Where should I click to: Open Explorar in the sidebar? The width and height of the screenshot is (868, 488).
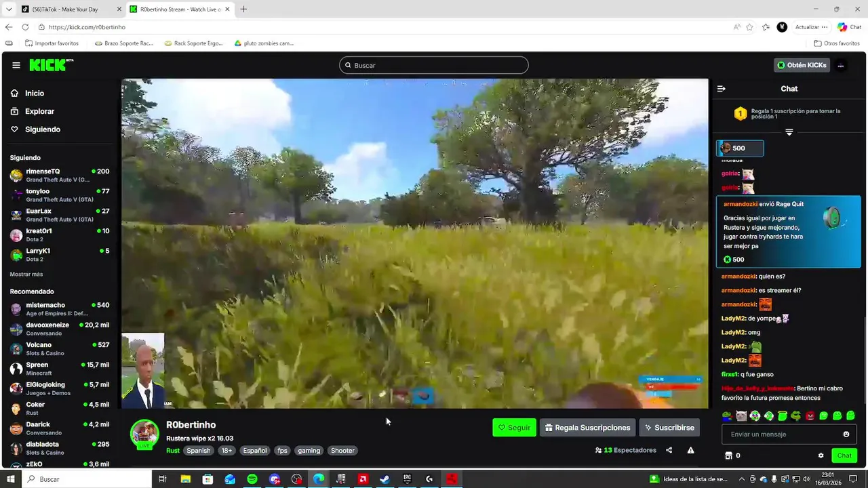pos(33,111)
